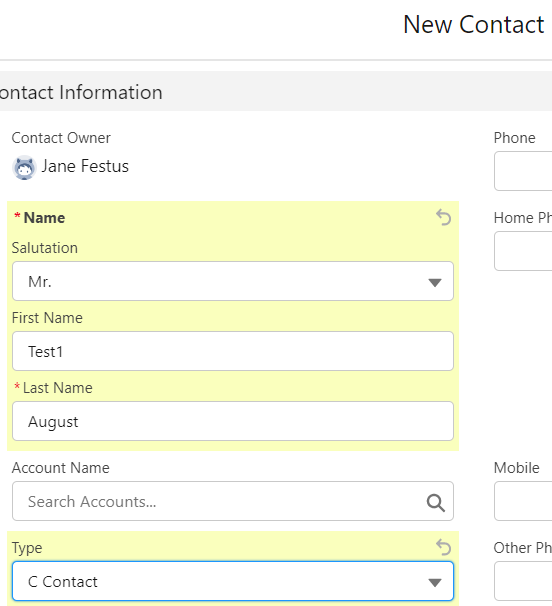Click the Mobile number input field
The height and width of the screenshot is (606, 552).
pyautogui.click(x=523, y=501)
